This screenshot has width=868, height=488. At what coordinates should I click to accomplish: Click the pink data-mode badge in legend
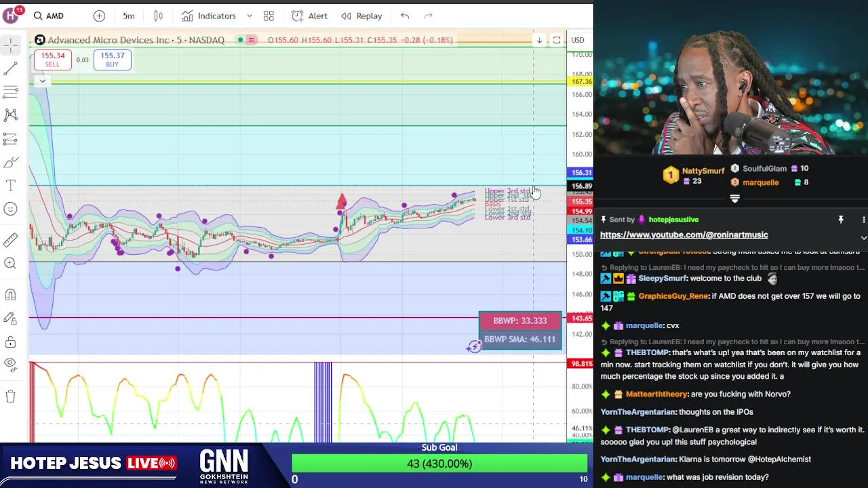click(x=252, y=40)
